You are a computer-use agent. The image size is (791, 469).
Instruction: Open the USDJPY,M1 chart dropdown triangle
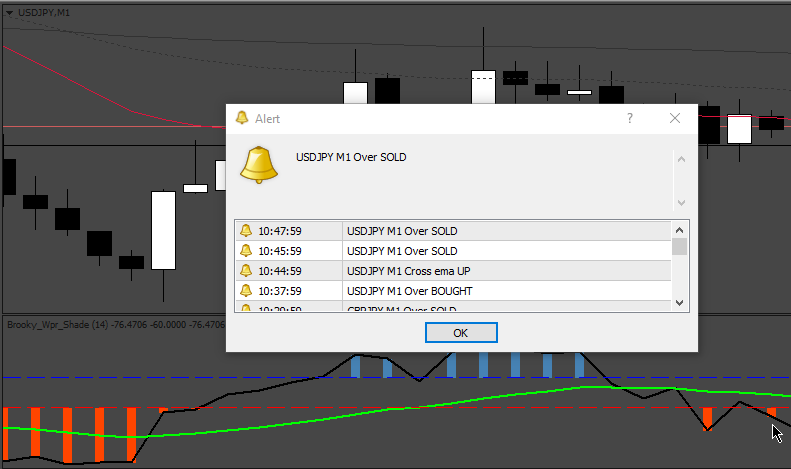click(x=9, y=13)
